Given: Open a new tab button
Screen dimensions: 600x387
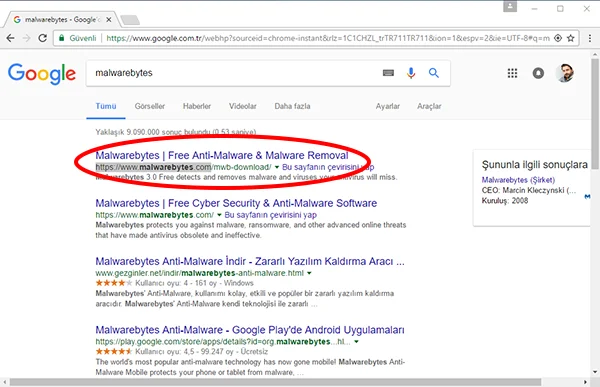Looking at the screenshot, I should (130, 20).
